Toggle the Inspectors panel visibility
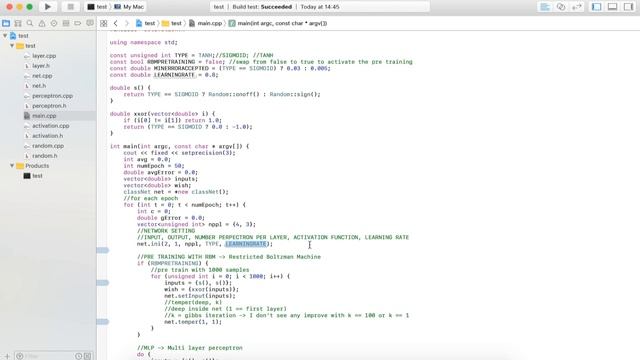Screen dimensions: 640x360 point(629,7)
